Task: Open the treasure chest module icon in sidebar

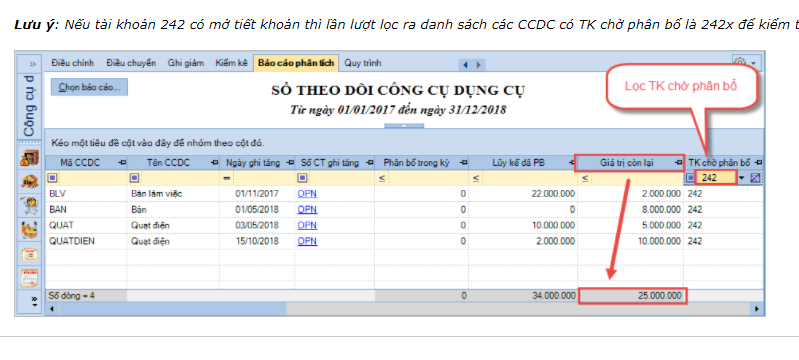Action: click(31, 158)
